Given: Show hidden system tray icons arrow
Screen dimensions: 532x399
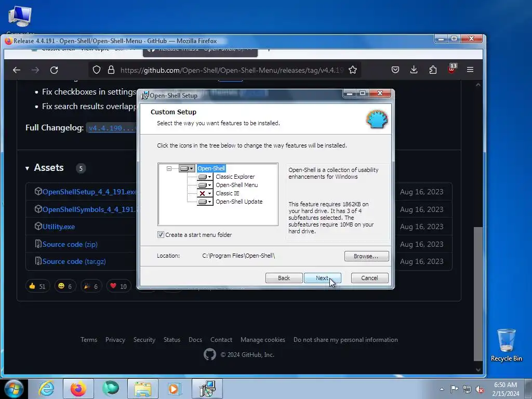Looking at the screenshot, I should (x=442, y=389).
